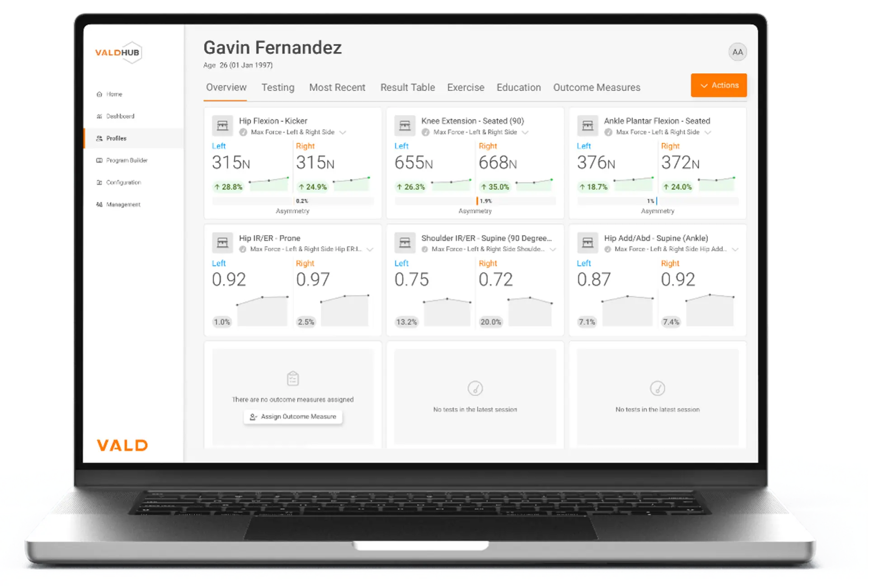Screen dimensions: 870x588
Task: Click the AA profile avatar icon
Action: [x=737, y=52]
